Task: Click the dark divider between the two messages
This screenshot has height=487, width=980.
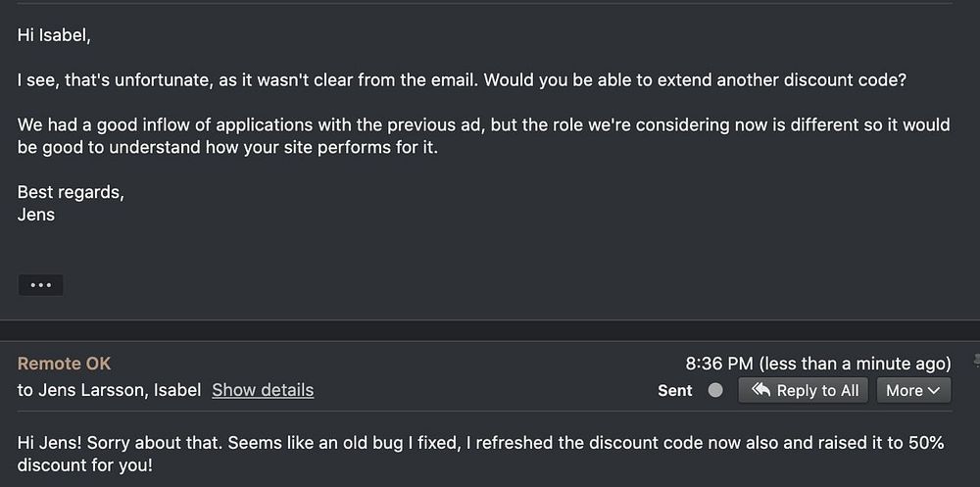Action: pos(490,331)
